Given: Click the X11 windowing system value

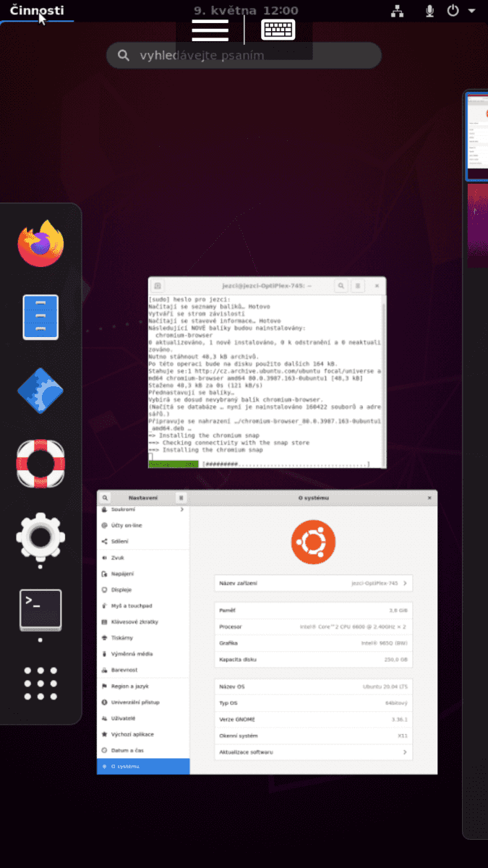Looking at the screenshot, I should click(x=403, y=736).
